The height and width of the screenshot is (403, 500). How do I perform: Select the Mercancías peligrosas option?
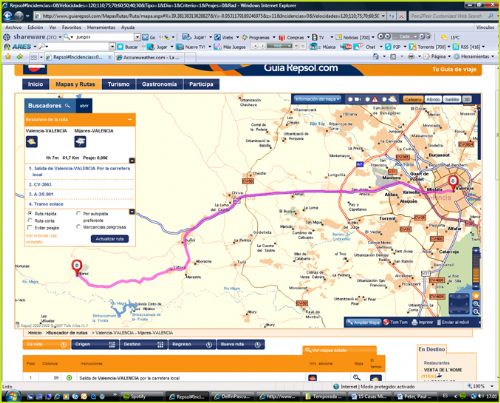(78, 227)
